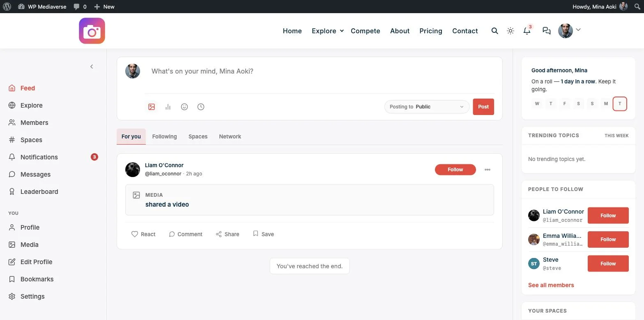The height and width of the screenshot is (320, 644).
Task: Go to Home in the top navigation
Action: pos(292,31)
